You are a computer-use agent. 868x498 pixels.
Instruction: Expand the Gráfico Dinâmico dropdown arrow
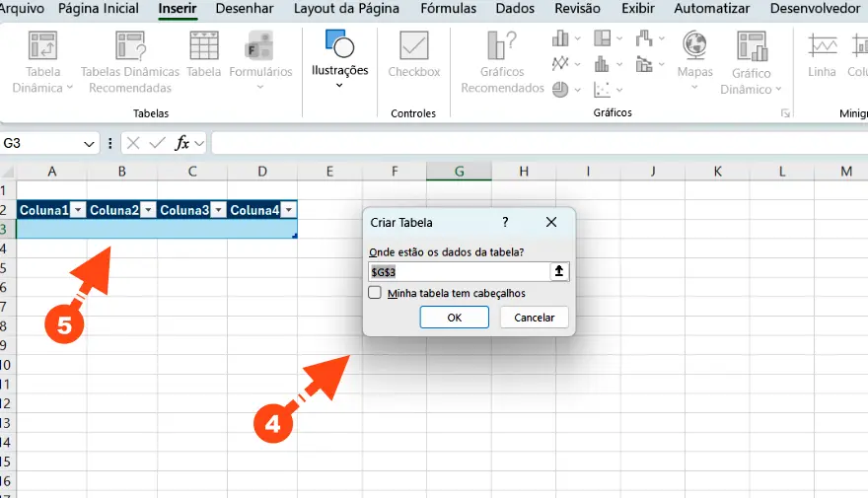778,89
